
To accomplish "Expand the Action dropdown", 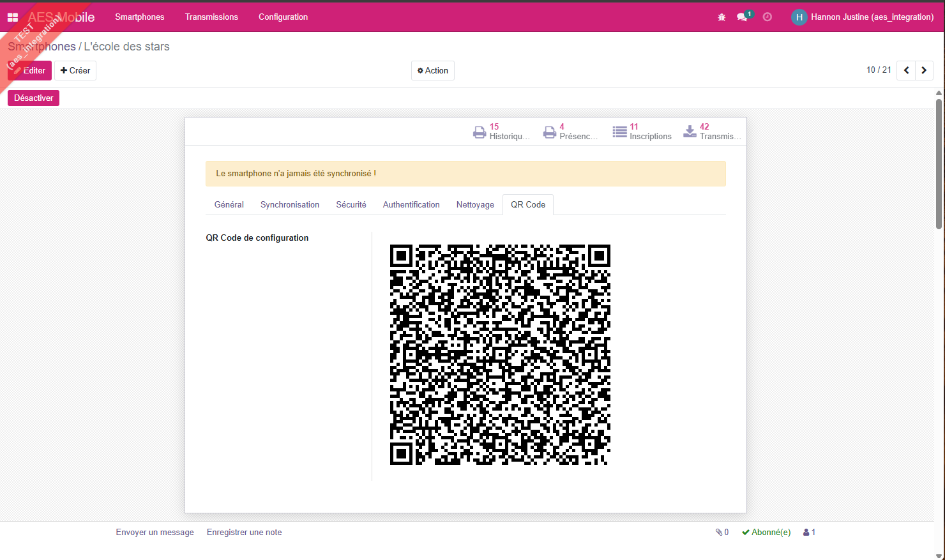I will [433, 71].
